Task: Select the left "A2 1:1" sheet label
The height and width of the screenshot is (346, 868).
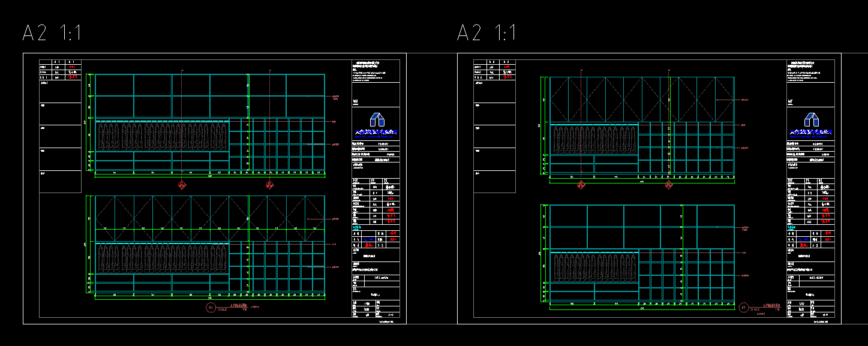Action: (52, 33)
